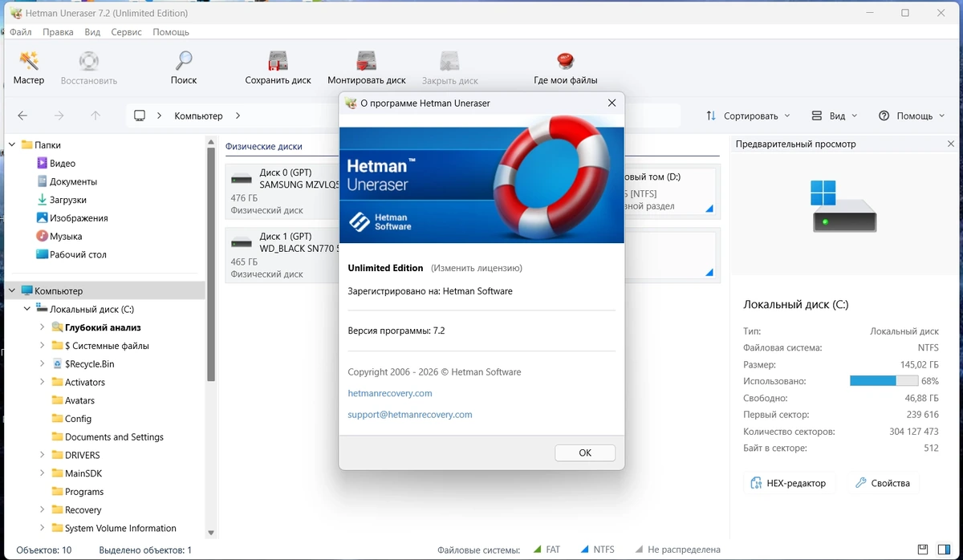Open the hetmanrecovery.com link

point(390,393)
